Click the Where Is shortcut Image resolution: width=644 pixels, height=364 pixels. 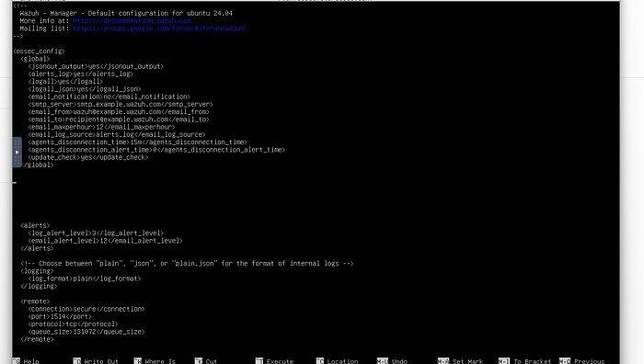tap(155, 361)
